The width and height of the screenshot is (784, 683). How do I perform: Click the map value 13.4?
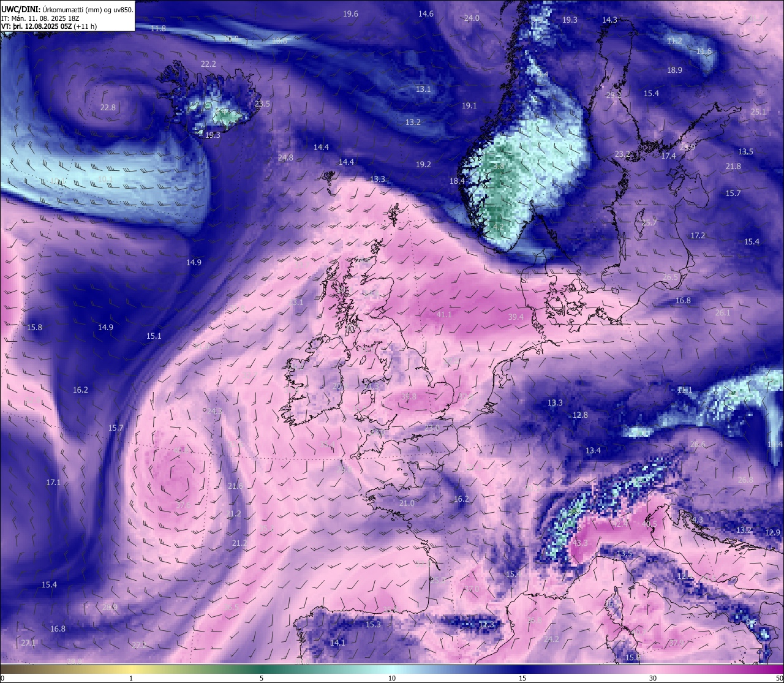[593, 450]
